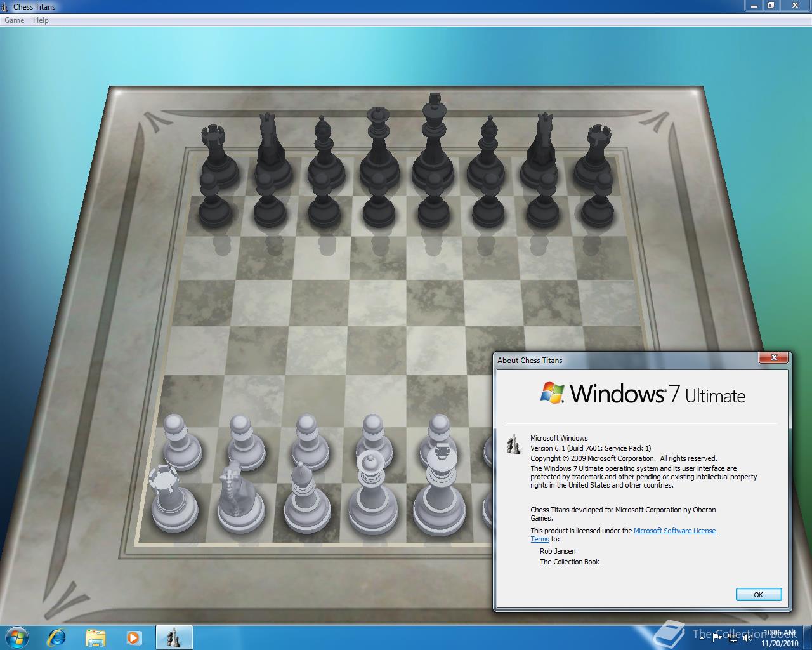Select white pawn in front of white bishop

pos(310,442)
